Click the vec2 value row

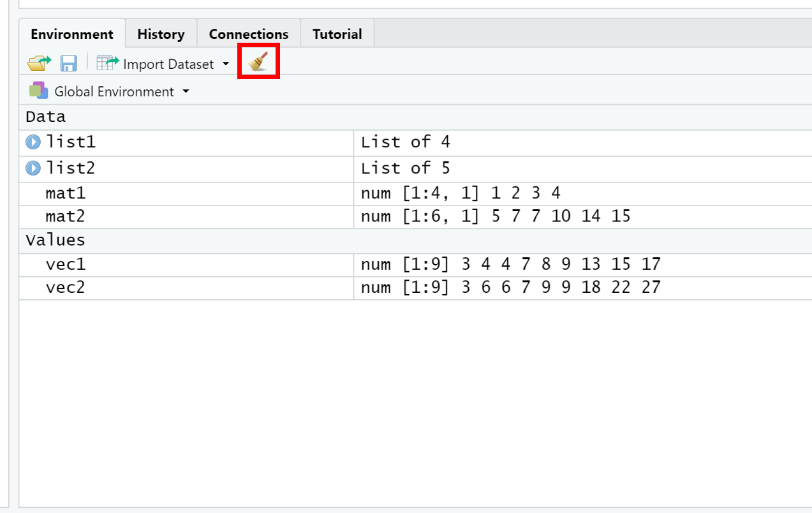coord(415,288)
